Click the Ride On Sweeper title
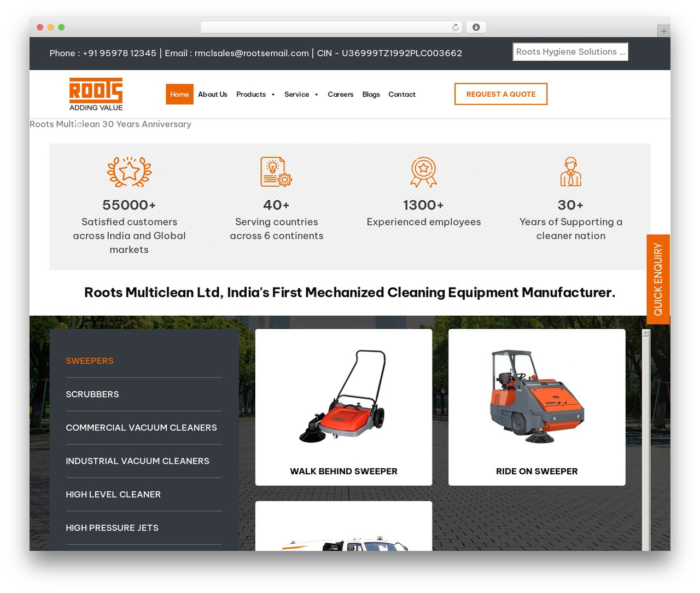700x593 pixels. tap(537, 472)
